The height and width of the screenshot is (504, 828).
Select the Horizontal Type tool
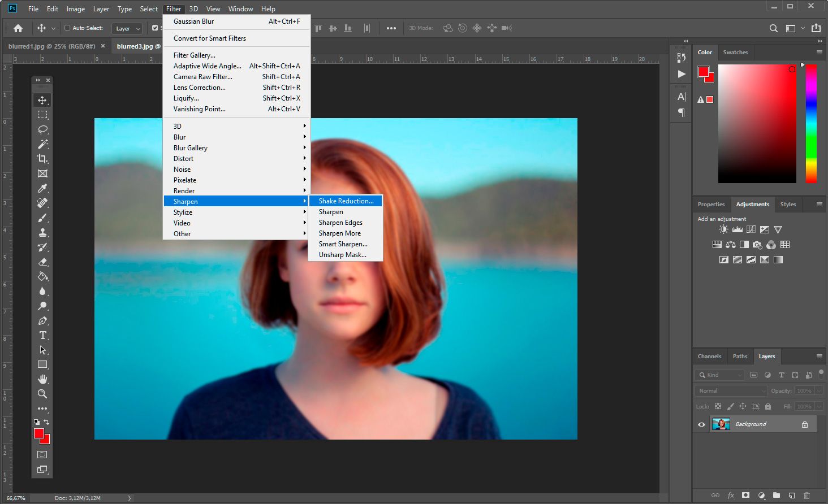pyautogui.click(x=42, y=335)
